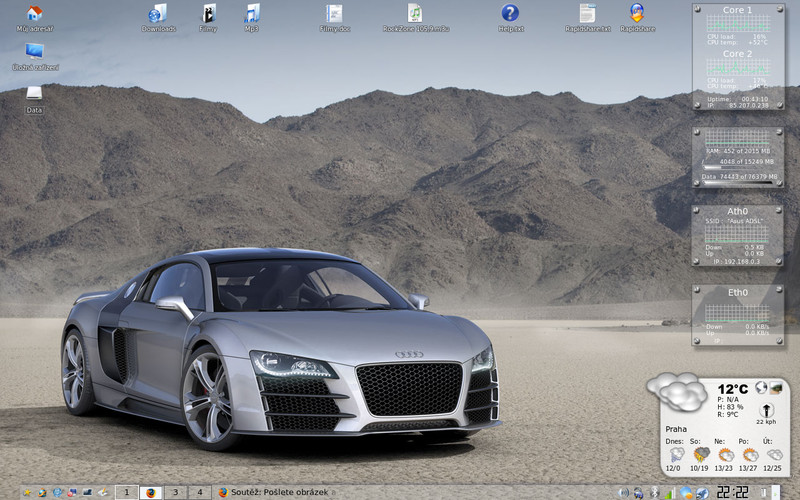Click the Core 2 CPU graph
Image resolution: width=800 pixels, height=500 pixels.
(738, 67)
